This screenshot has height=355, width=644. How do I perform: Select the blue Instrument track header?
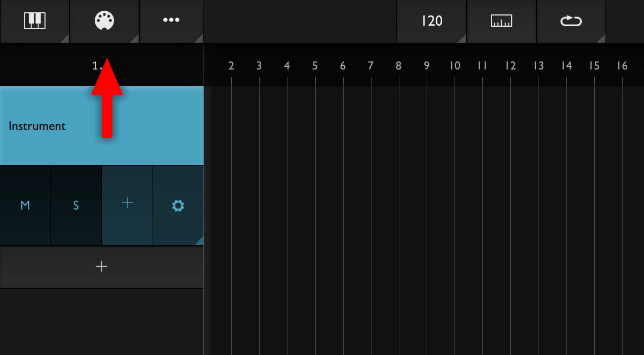tap(102, 126)
